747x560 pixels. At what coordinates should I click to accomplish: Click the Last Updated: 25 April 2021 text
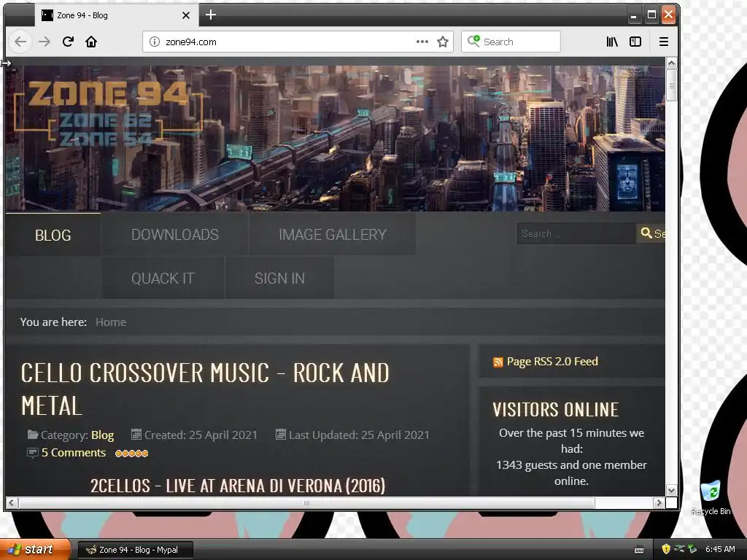[359, 435]
